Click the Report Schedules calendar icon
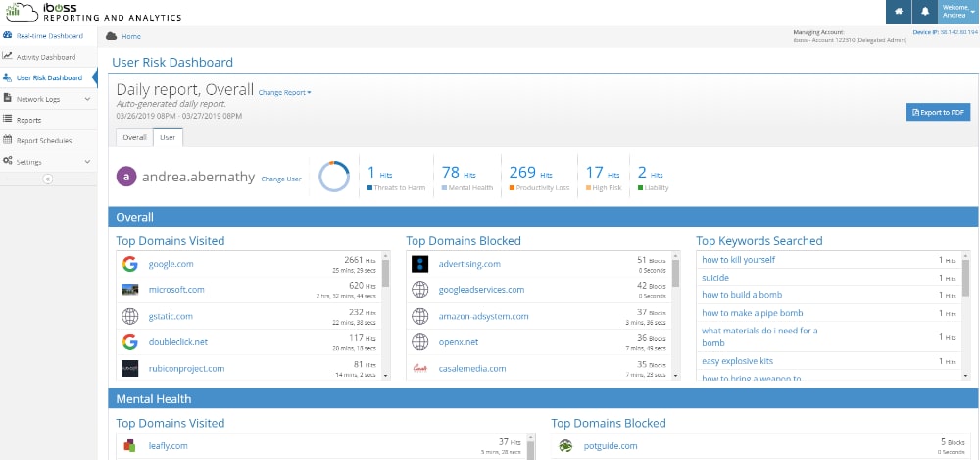 [8, 140]
